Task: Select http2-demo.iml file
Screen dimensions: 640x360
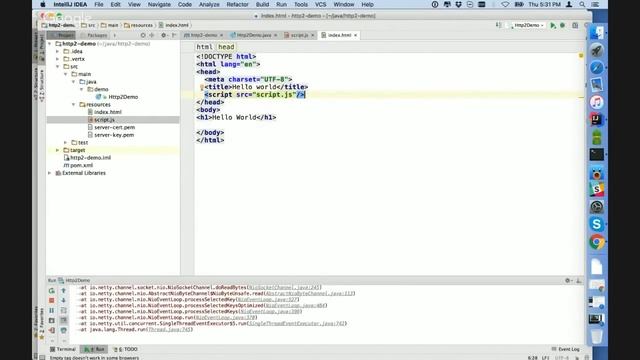Action: tap(87, 158)
